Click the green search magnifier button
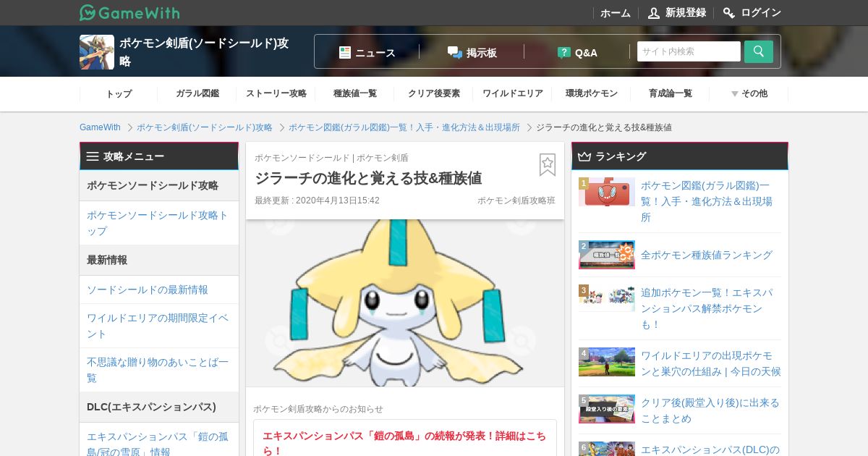 759,51
